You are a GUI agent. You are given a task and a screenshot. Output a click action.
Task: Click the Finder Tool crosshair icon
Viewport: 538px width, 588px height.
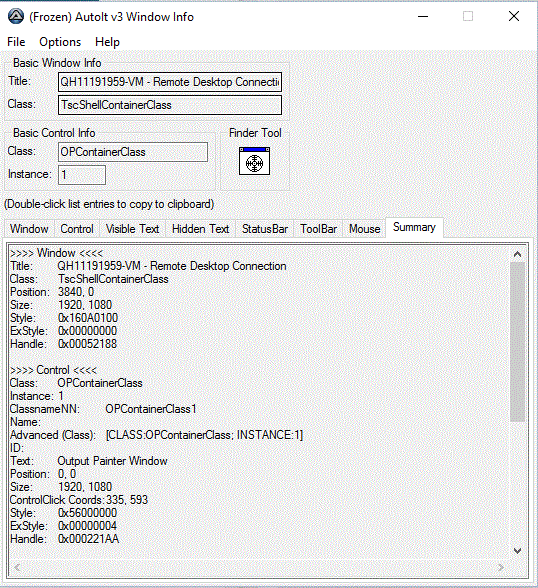254,161
